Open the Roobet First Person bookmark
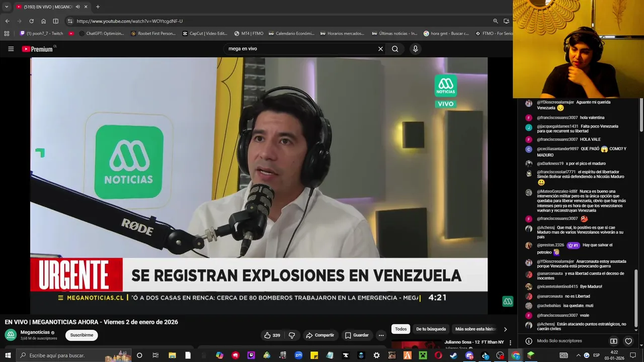644x362 pixels. [153, 34]
